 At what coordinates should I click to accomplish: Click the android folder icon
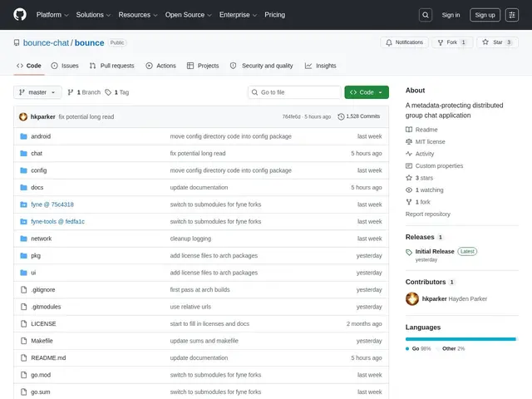click(x=24, y=136)
